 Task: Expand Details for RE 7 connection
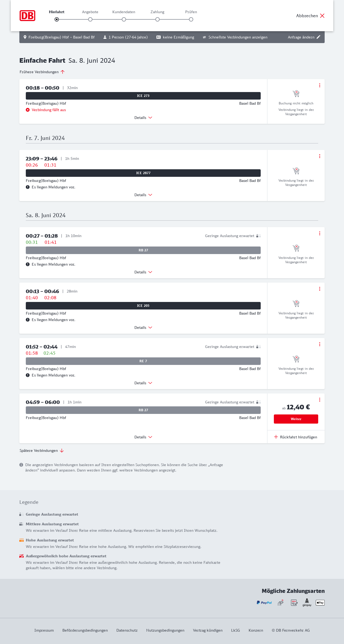143,383
